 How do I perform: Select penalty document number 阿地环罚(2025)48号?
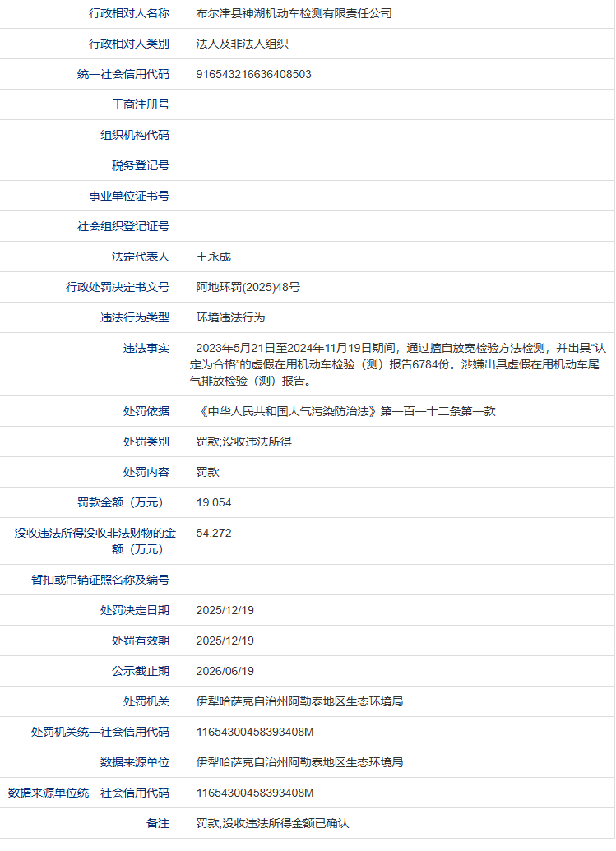pyautogui.click(x=248, y=287)
